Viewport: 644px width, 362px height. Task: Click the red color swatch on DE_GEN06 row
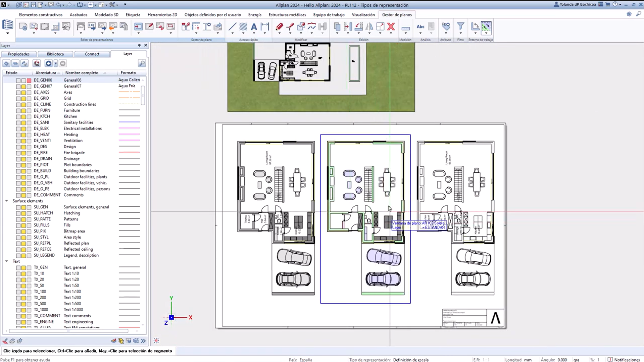tap(29, 80)
